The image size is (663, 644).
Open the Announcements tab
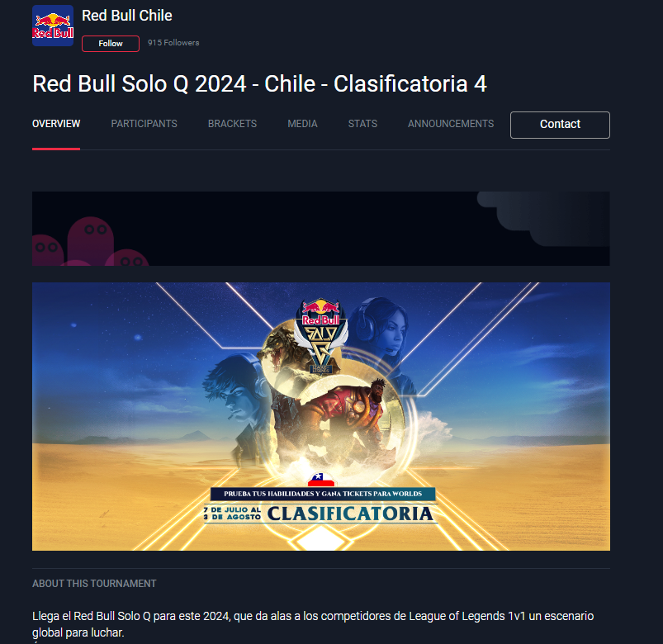(x=451, y=124)
